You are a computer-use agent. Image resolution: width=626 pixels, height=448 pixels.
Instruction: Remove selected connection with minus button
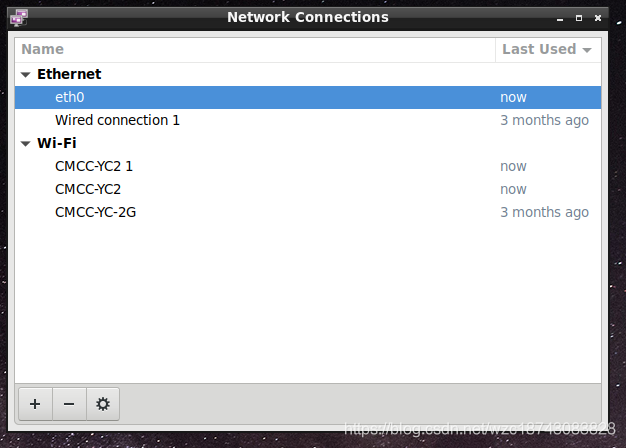tap(69, 404)
